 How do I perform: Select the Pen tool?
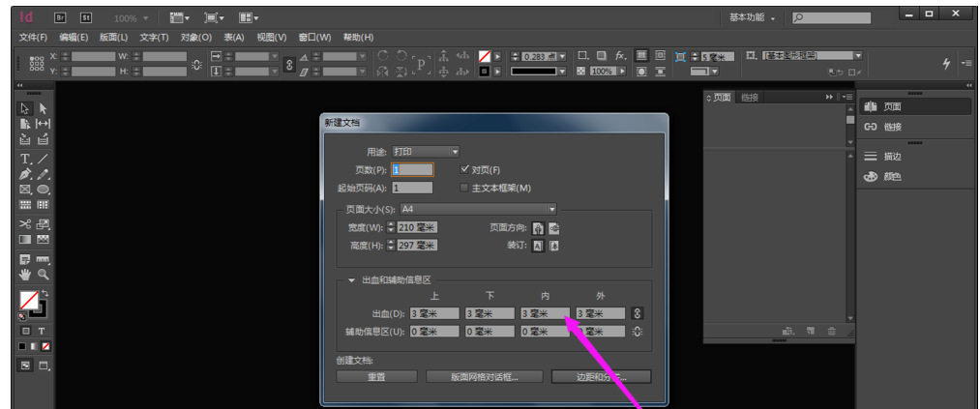pyautogui.click(x=25, y=174)
